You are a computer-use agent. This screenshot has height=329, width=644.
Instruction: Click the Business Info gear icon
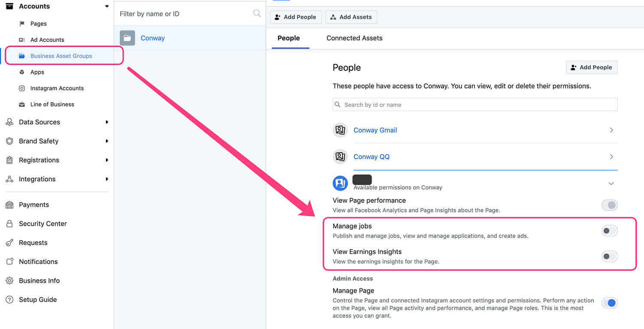click(x=9, y=281)
